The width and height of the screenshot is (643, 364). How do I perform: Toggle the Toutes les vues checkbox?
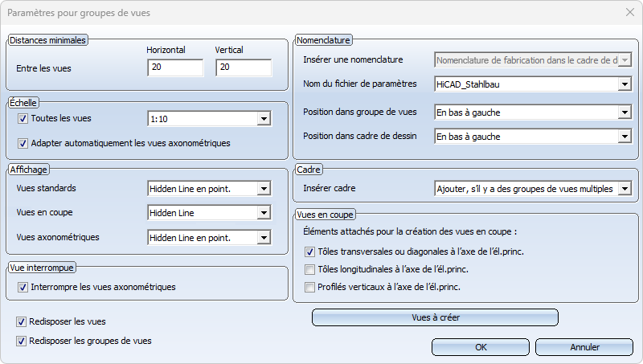coord(23,119)
